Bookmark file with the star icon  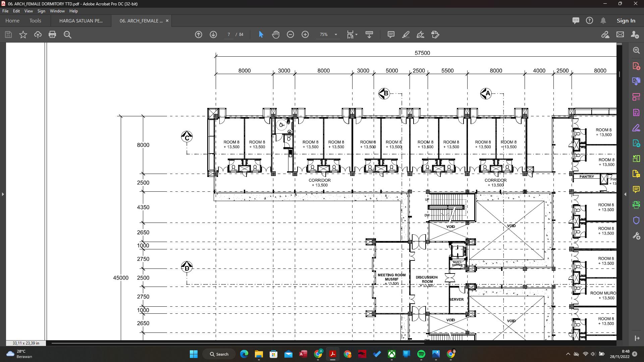[x=23, y=35]
